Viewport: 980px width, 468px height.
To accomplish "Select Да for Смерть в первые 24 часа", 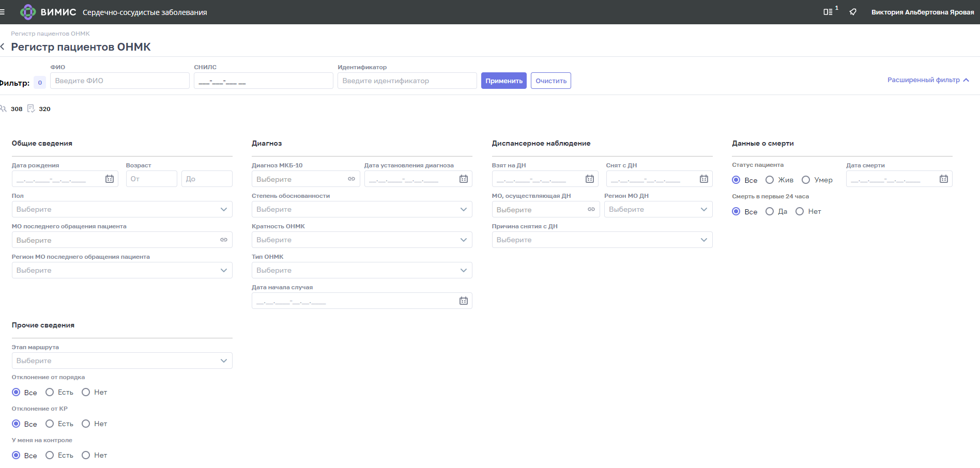I will (770, 211).
